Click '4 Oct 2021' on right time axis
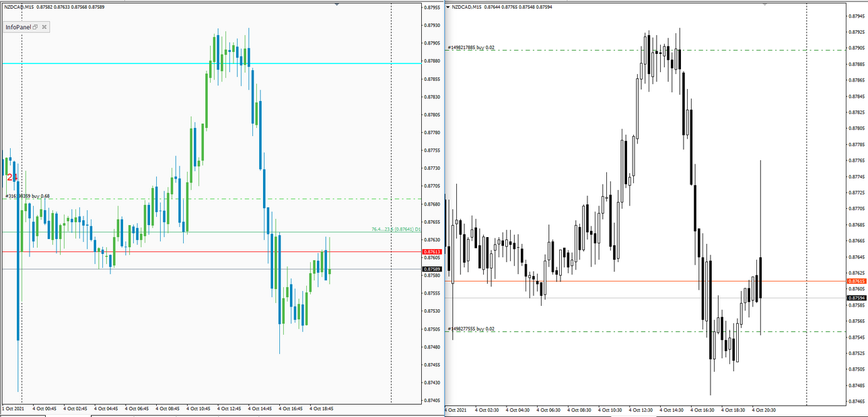This screenshot has width=868, height=417. [456, 410]
